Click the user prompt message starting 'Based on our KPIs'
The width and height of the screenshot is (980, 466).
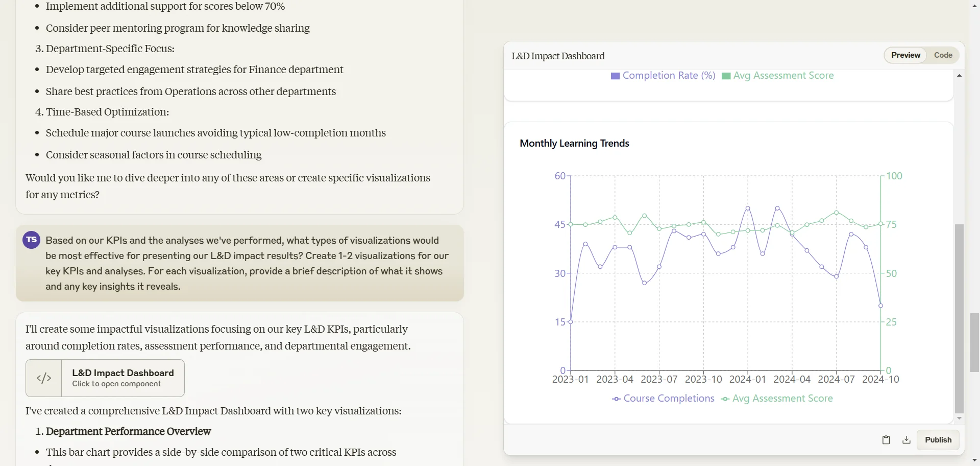pyautogui.click(x=240, y=263)
